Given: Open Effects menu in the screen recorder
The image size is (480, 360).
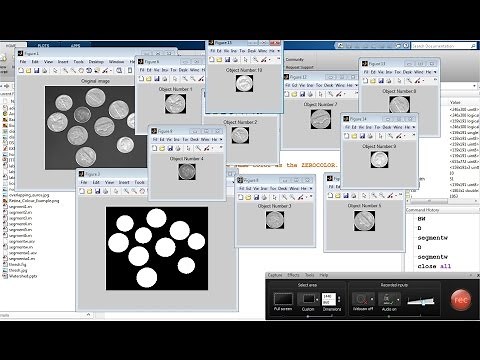Looking at the screenshot, I should (x=293, y=275).
